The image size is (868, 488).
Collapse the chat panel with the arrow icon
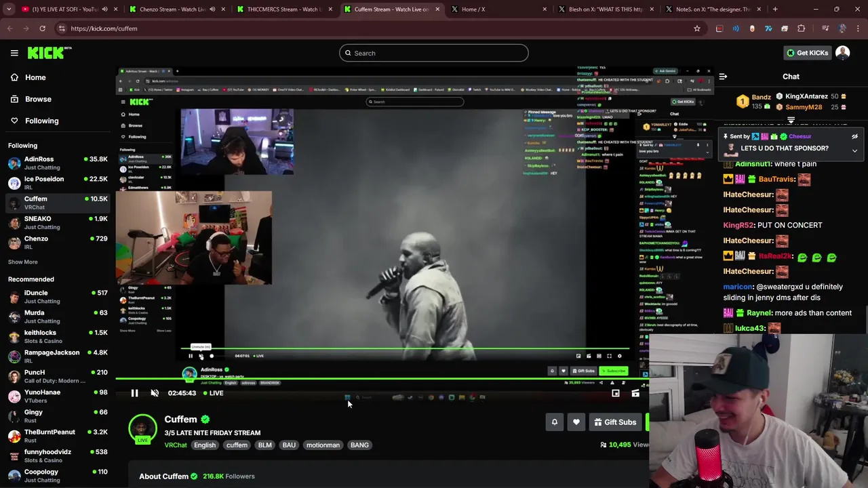tap(723, 77)
